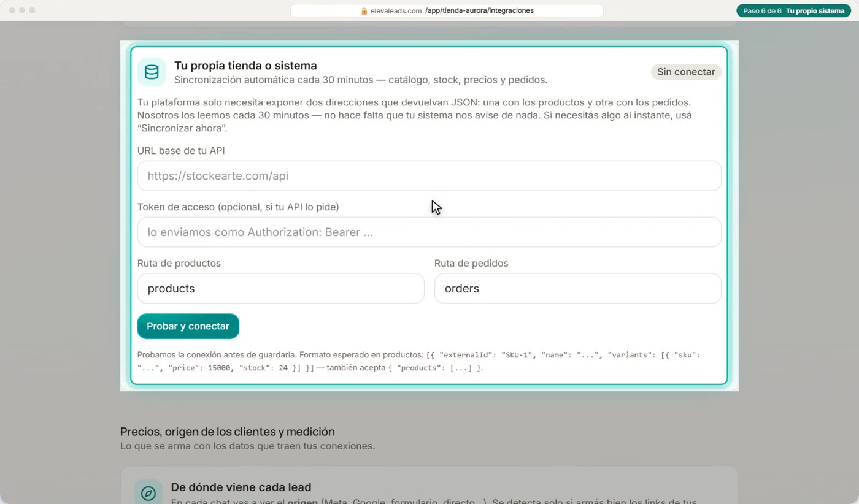Click the lock icon in the address bar
Image resolution: width=859 pixels, height=504 pixels.
(364, 11)
